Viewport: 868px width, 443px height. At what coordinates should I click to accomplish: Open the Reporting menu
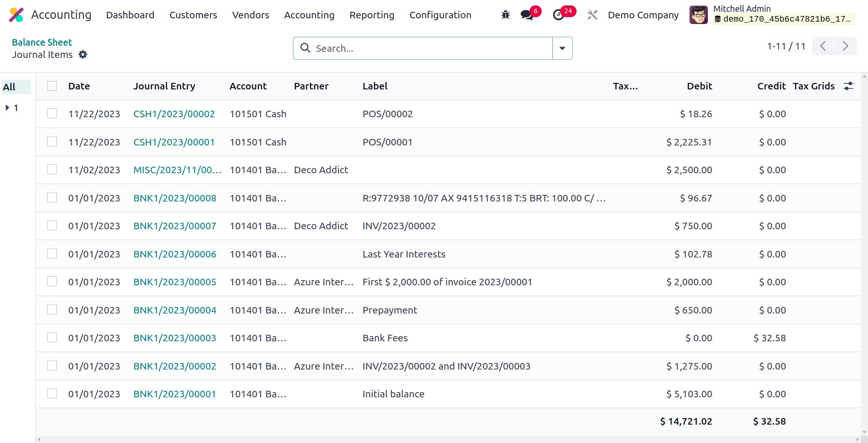(372, 15)
